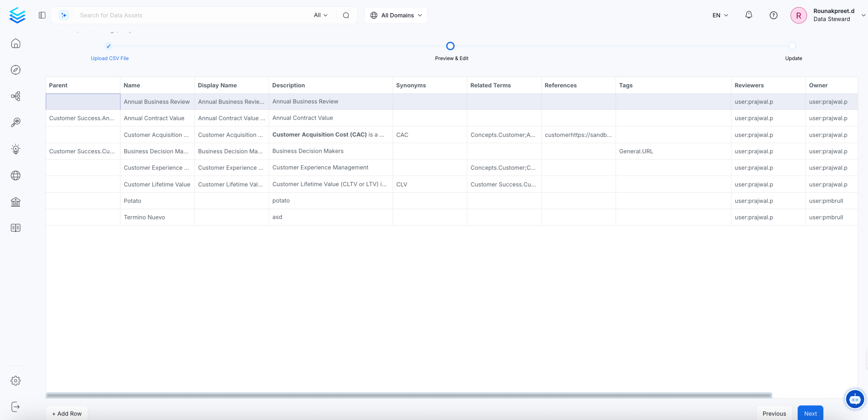This screenshot has height=420, width=868.
Task: Click the Add Row button
Action: tap(67, 413)
